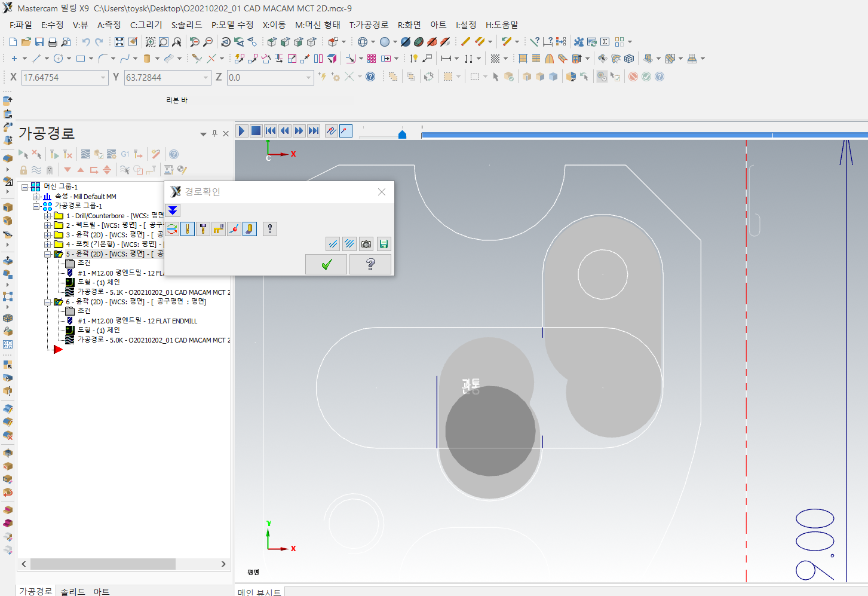Click the Undo arrow icon
Screen dimensions: 868x596
pos(86,42)
